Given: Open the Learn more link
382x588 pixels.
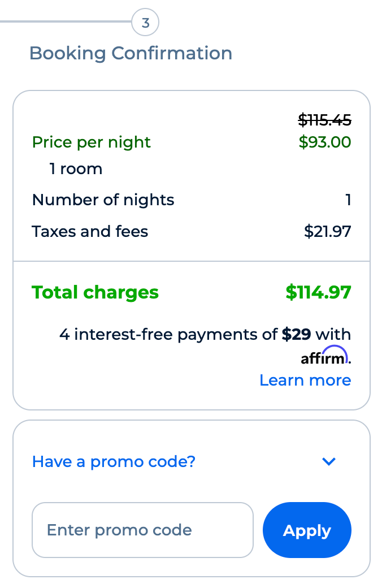Looking at the screenshot, I should 305,381.
